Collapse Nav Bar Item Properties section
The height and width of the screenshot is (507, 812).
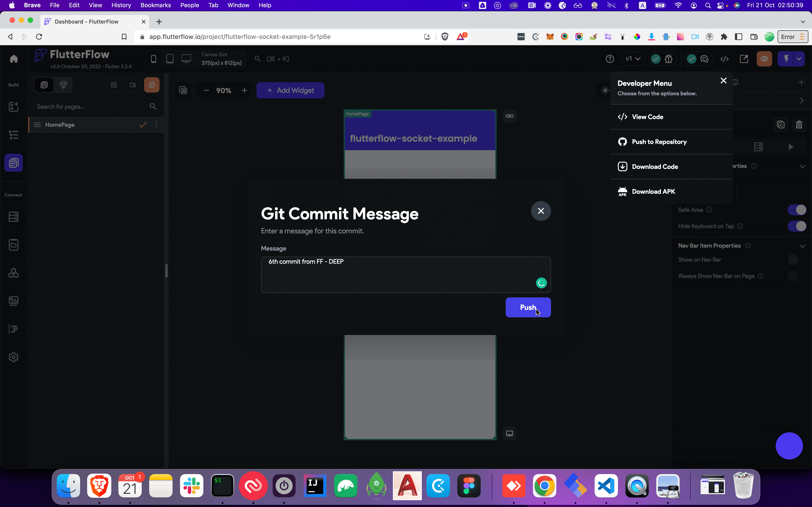pyautogui.click(x=802, y=246)
